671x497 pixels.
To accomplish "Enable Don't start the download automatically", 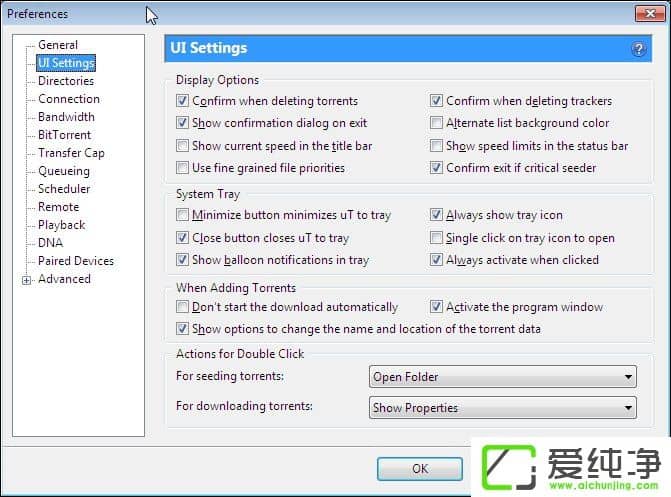I will 182,307.
